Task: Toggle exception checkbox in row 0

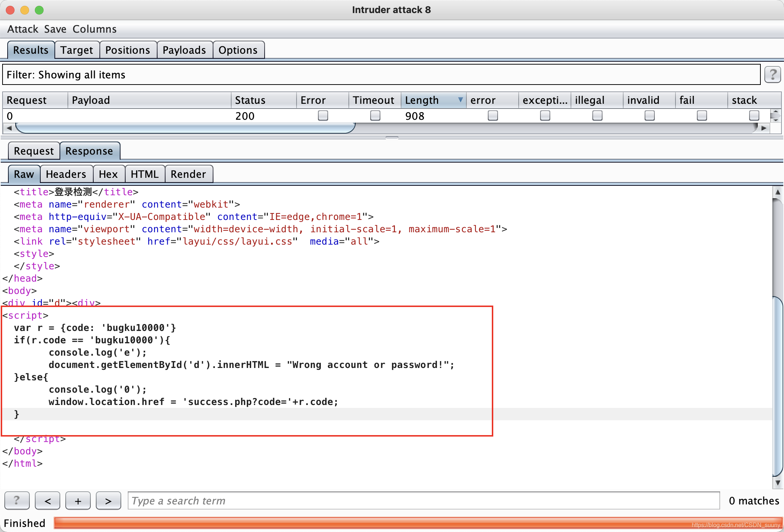Action: click(x=545, y=115)
